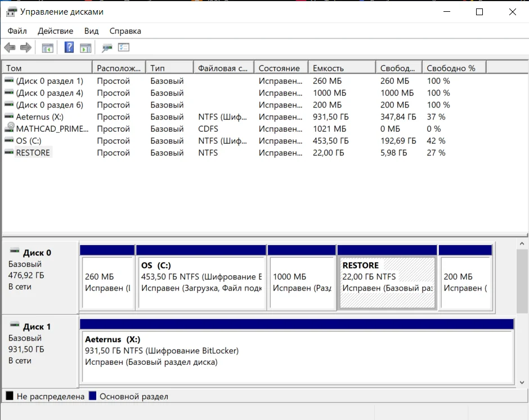Click the Forward arrow toolbar icon
The height and width of the screenshot is (420, 529).
[x=25, y=48]
